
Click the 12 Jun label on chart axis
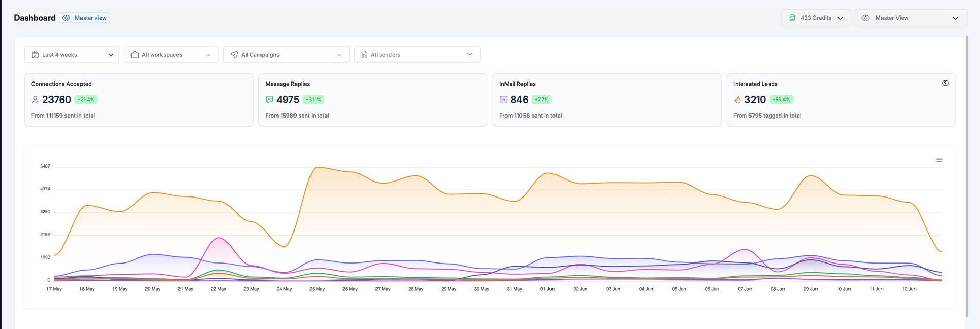pos(909,289)
